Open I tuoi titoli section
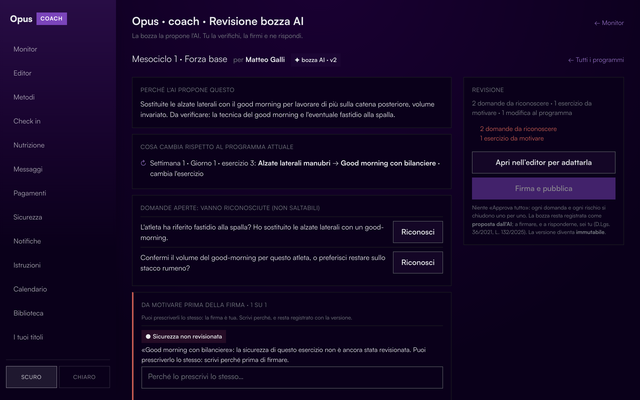The height and width of the screenshot is (400, 640). (28, 338)
